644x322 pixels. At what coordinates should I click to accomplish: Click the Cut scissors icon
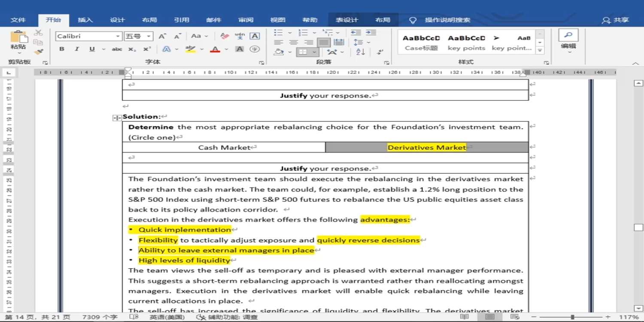(38, 33)
